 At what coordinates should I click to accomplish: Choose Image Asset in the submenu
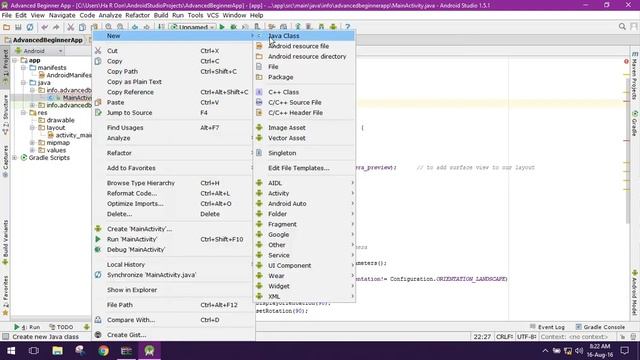[x=304, y=128]
